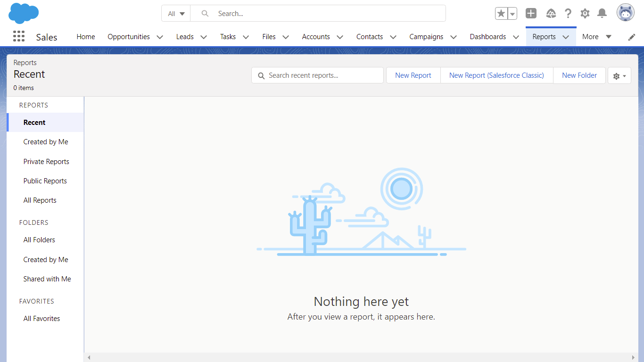Expand the Dashboards tab chevron
Image resolution: width=644 pixels, height=362 pixels.
point(516,37)
